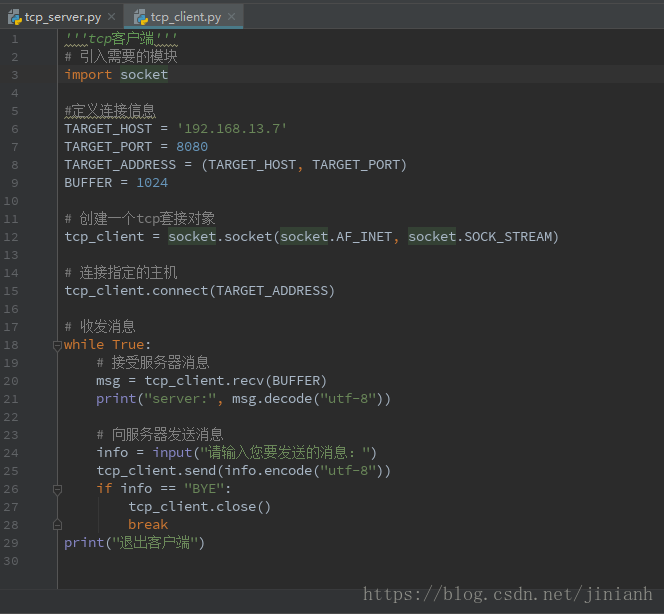Click the comment # 引入需要的模块

point(121,57)
